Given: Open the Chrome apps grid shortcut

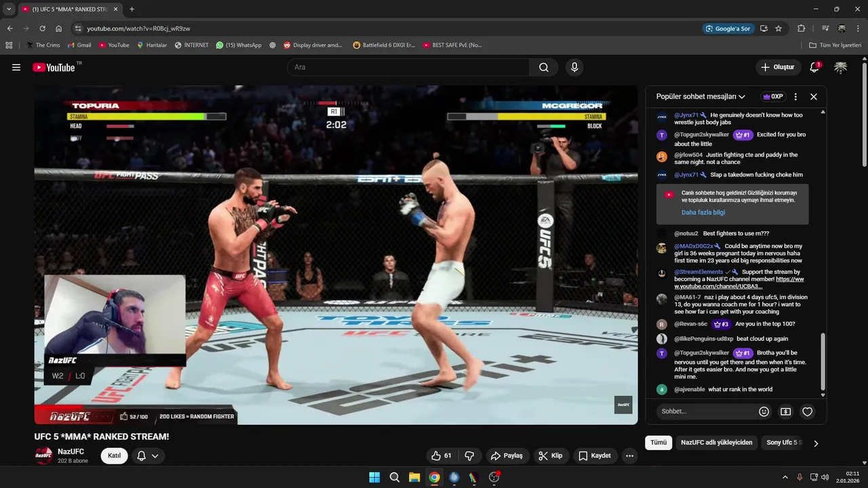Looking at the screenshot, I should click(x=9, y=45).
